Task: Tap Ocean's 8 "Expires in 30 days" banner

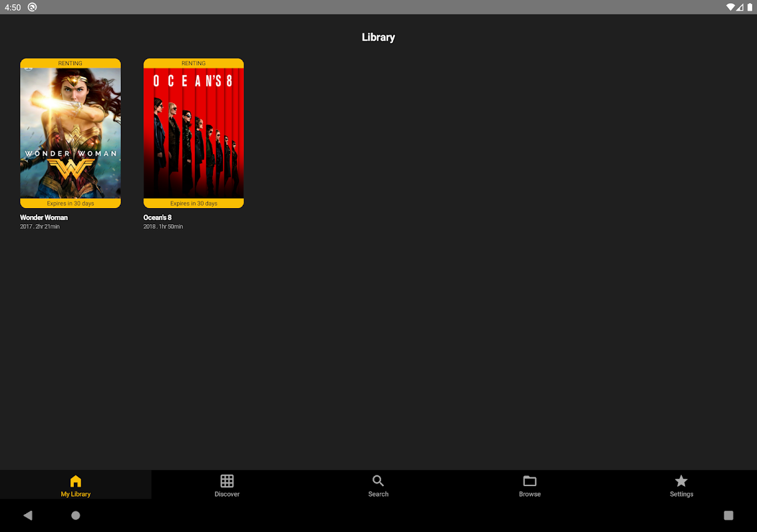Action: [194, 203]
